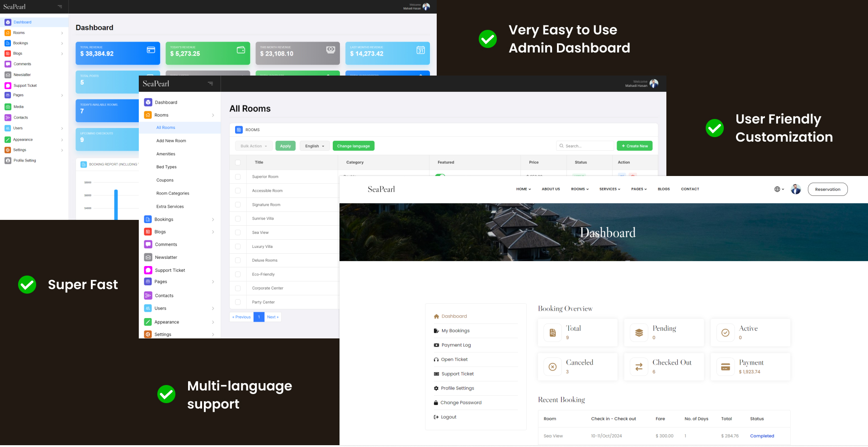Click the Reservation button
Image resolution: width=868 pixels, height=447 pixels.
coord(827,190)
